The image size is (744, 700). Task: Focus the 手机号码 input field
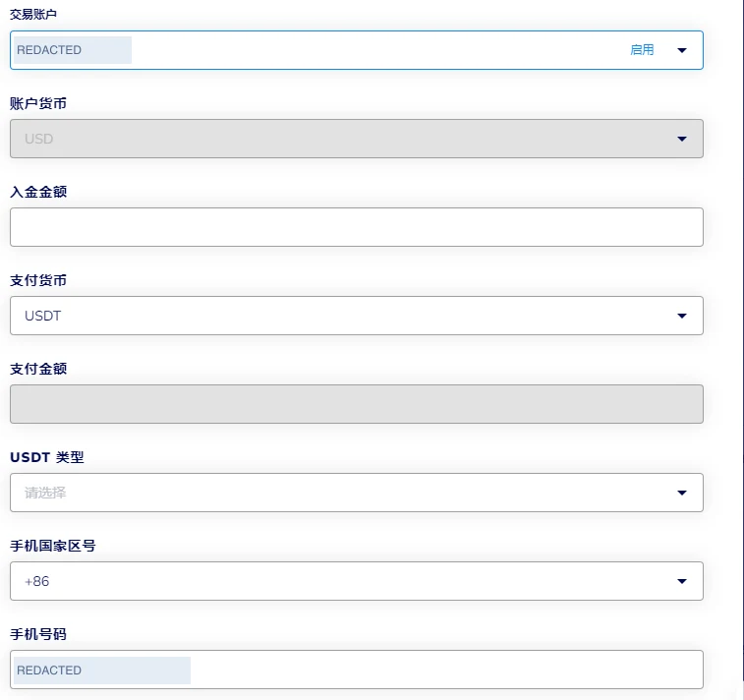click(357, 670)
